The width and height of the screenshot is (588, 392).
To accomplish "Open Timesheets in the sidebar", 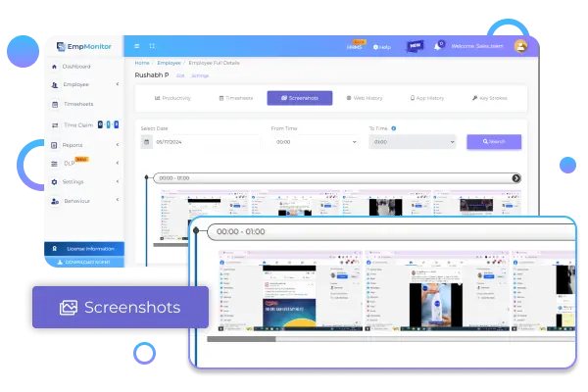I will (77, 102).
